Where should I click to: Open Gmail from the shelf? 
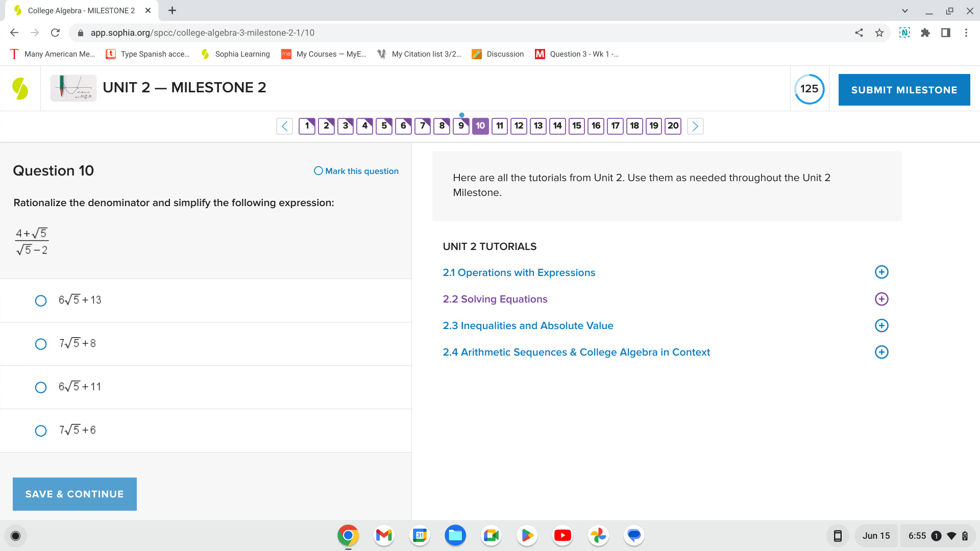[384, 535]
